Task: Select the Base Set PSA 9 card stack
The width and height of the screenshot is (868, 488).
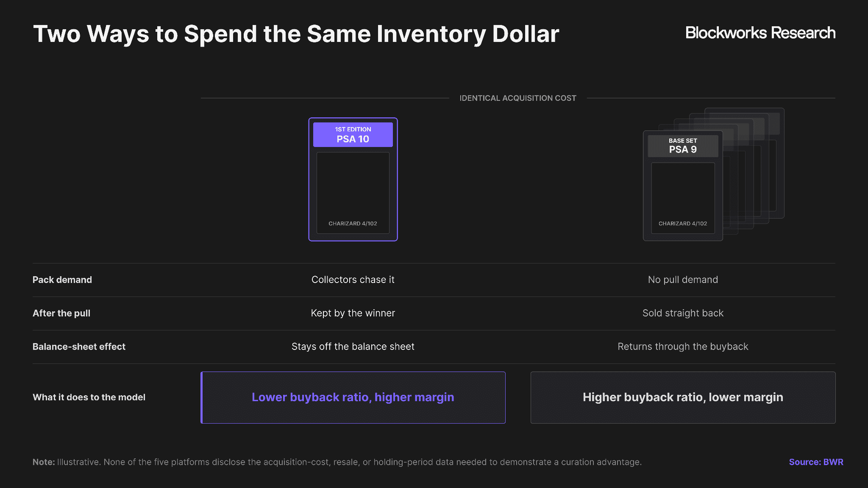Action: (x=713, y=174)
